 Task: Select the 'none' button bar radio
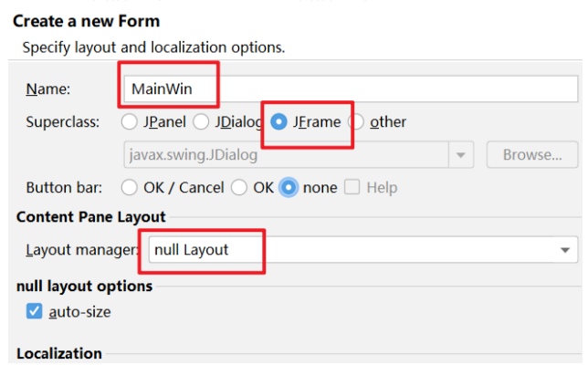(x=289, y=187)
